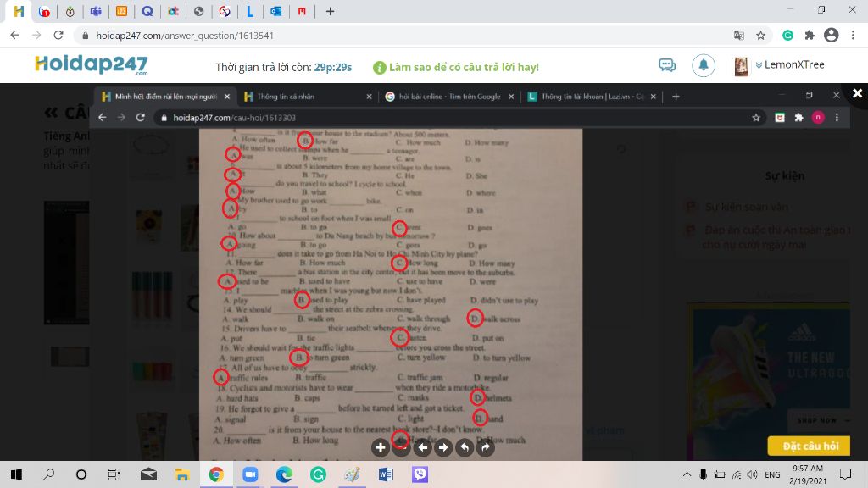This screenshot has width=868, height=488.
Task: Switch to the red M favicon tab
Action: (302, 11)
